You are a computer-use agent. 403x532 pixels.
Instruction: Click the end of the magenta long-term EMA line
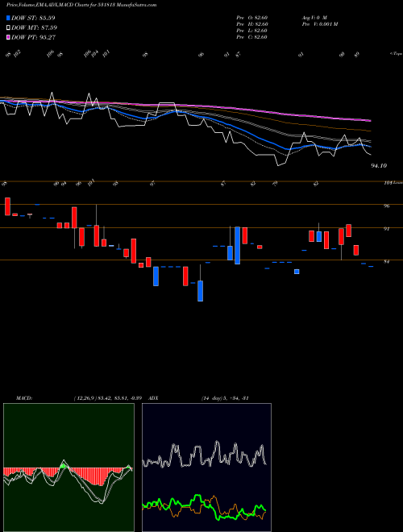pyautogui.click(x=370, y=120)
